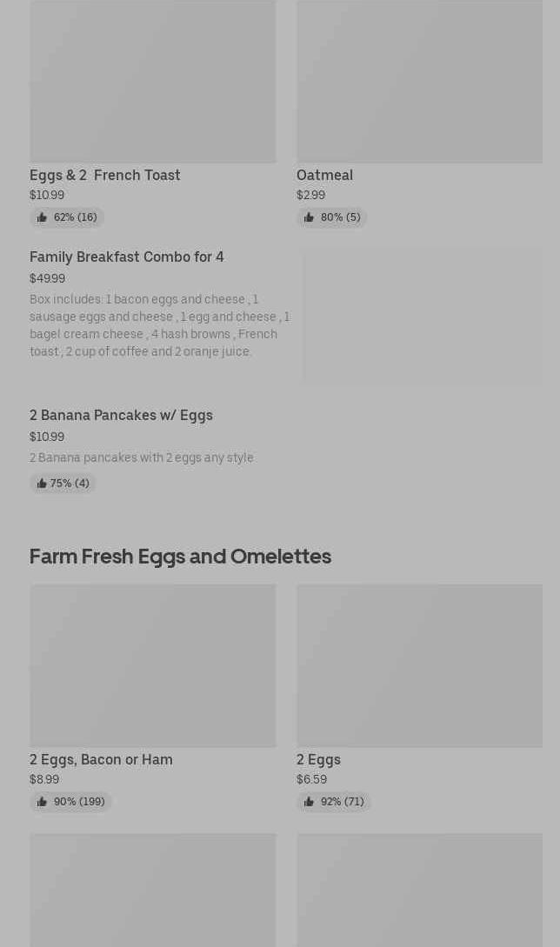Open Eggs & 2 French Toast item
Viewport: 560px width, 947px height.
[105, 175]
